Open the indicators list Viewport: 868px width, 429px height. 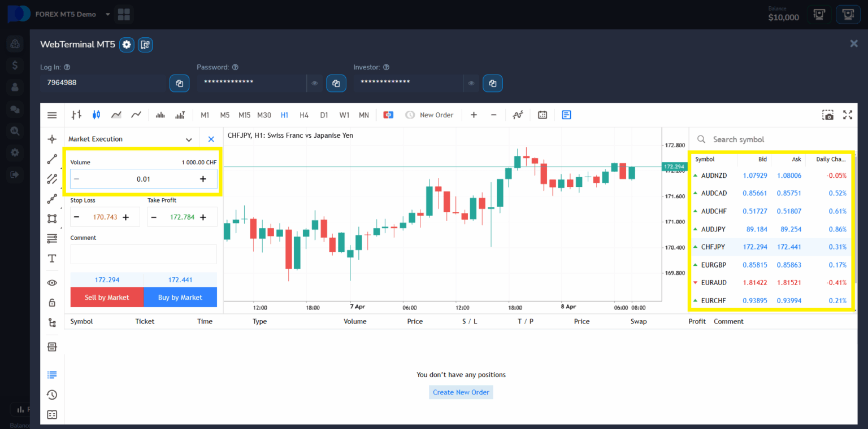coord(518,115)
